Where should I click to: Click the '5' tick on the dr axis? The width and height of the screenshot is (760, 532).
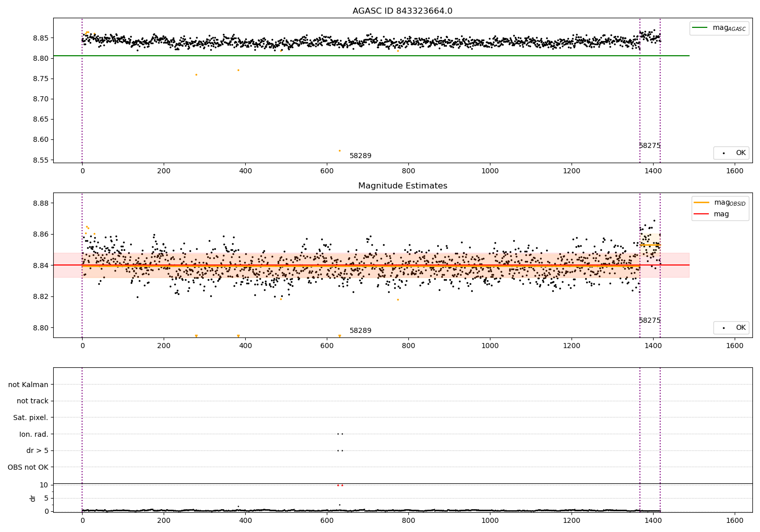point(47,498)
